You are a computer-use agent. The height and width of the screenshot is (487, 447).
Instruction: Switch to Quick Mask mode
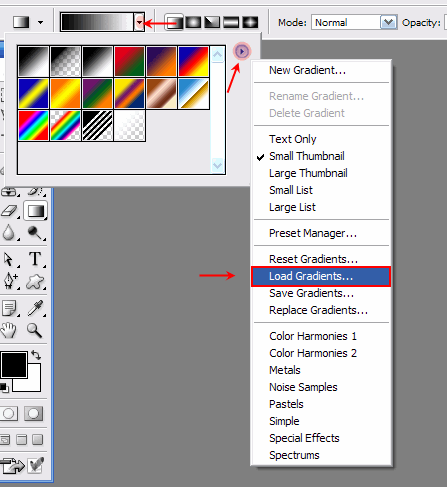pos(33,414)
